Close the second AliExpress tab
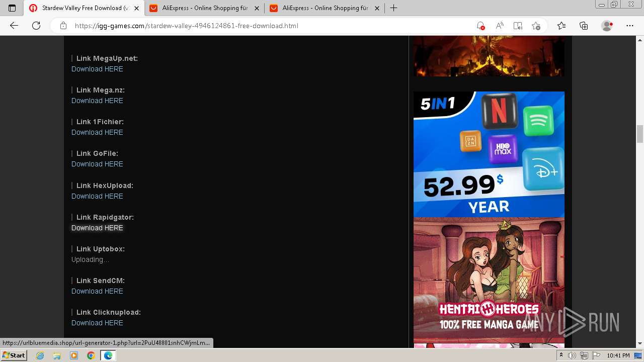Viewport: 644px width, 362px height. point(377,8)
